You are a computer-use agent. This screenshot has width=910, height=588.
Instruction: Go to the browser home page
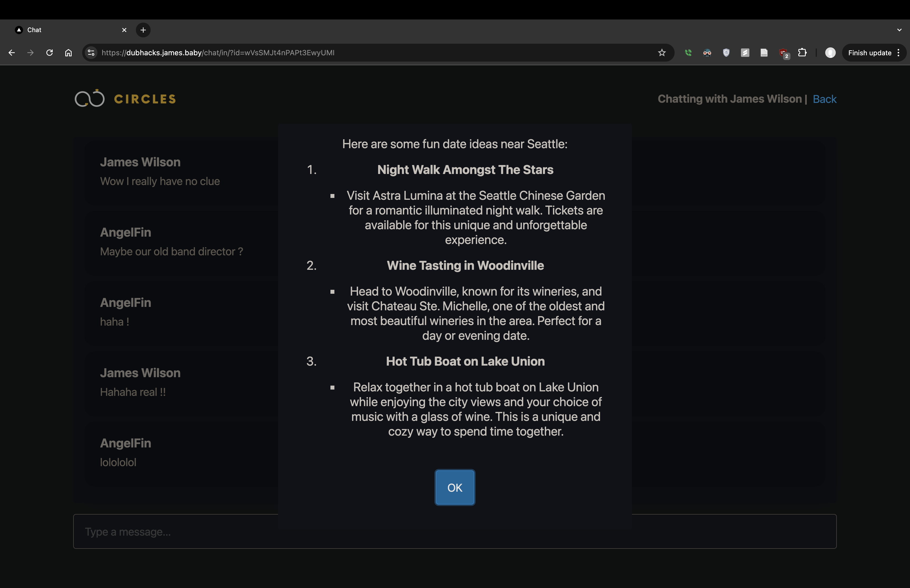[68, 53]
